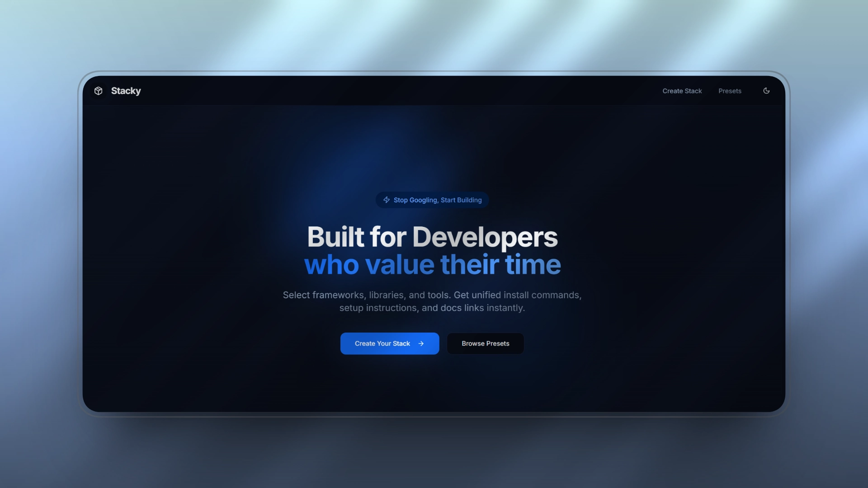Image resolution: width=868 pixels, height=488 pixels.
Task: Click the arrow icon in Create Your Stack
Action: [421, 343]
